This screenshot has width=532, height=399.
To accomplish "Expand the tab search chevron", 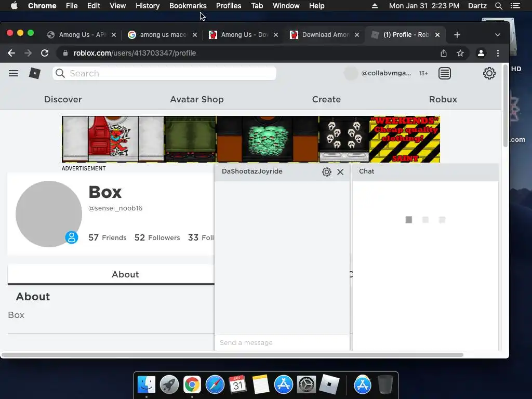I will point(497,35).
